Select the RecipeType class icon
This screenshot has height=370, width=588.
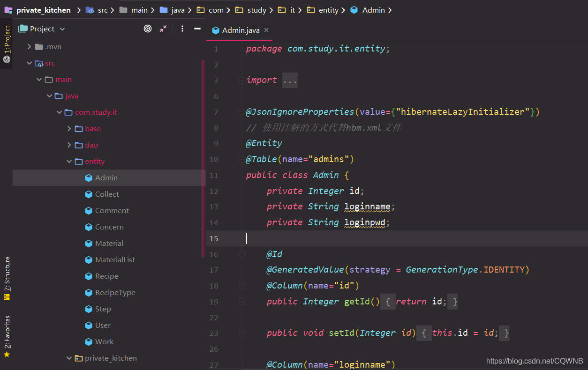click(x=88, y=293)
